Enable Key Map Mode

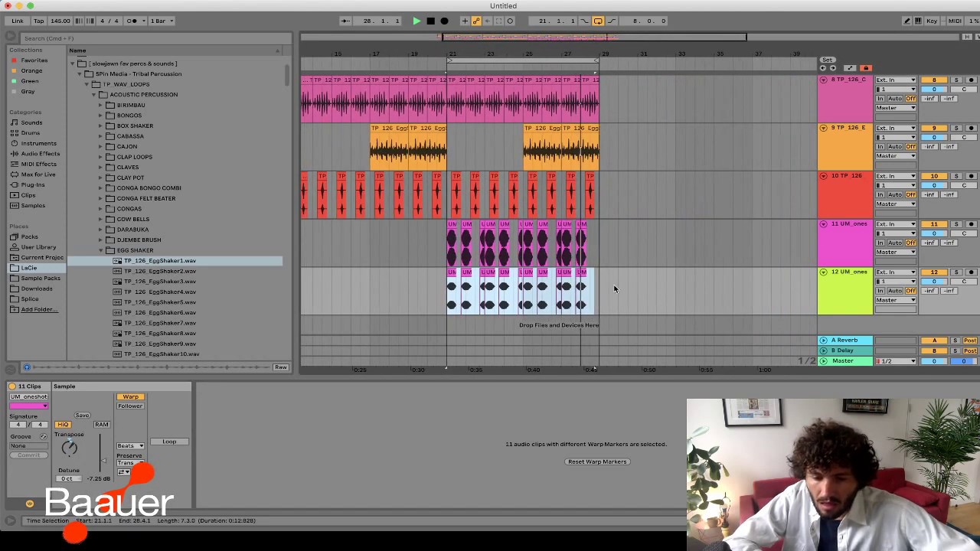(932, 21)
